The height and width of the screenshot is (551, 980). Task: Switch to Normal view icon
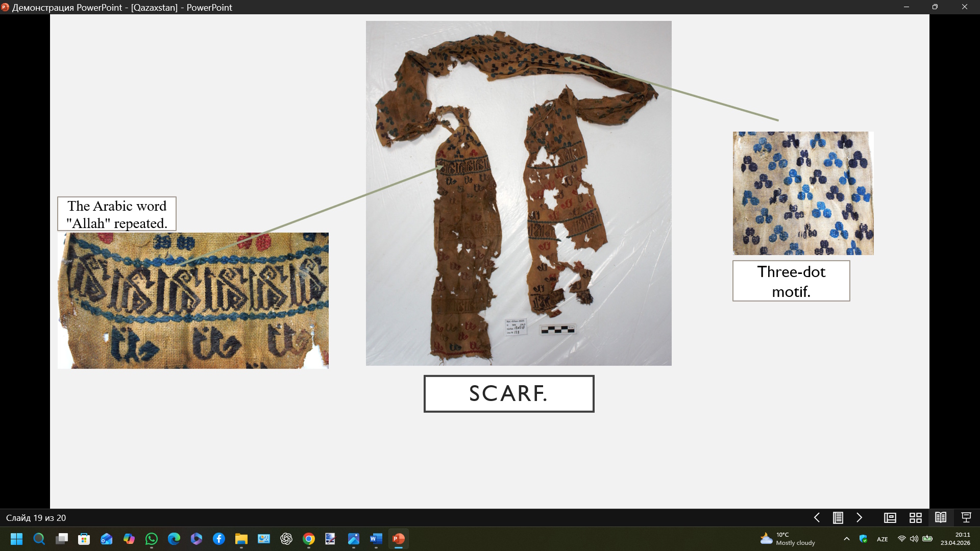890,518
